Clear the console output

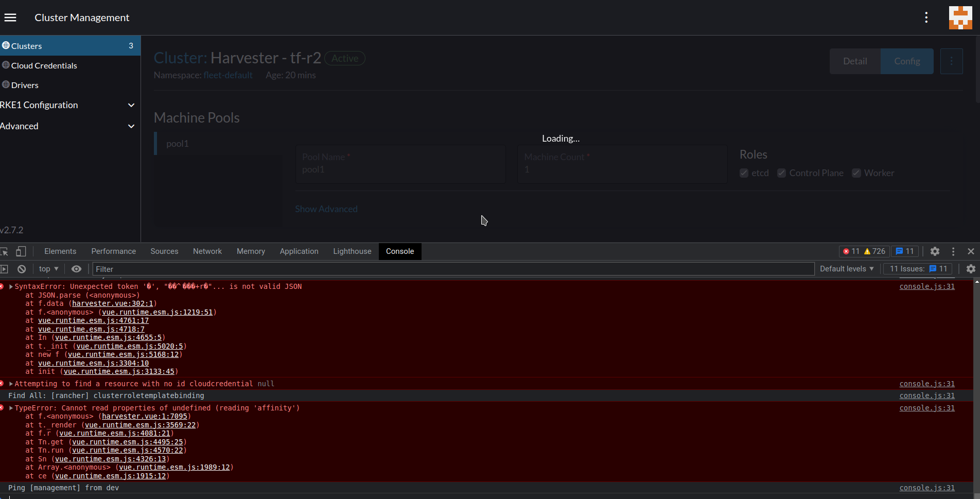pos(21,268)
